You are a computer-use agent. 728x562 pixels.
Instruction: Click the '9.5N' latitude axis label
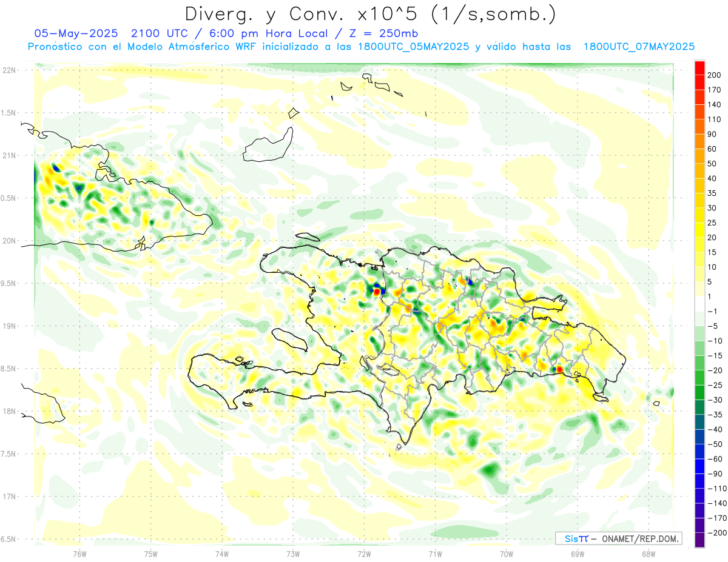pyautogui.click(x=8, y=283)
